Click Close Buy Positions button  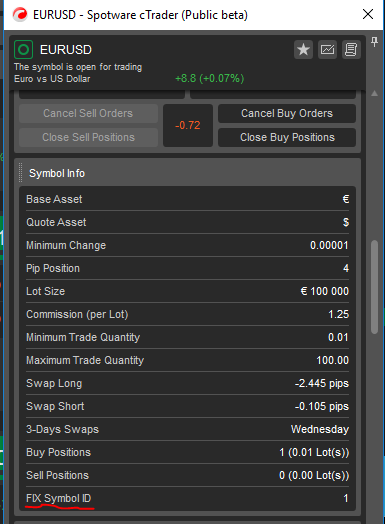pos(287,137)
